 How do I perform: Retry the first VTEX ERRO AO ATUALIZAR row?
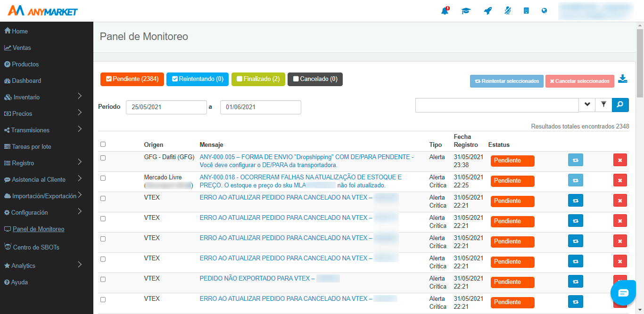click(x=576, y=201)
